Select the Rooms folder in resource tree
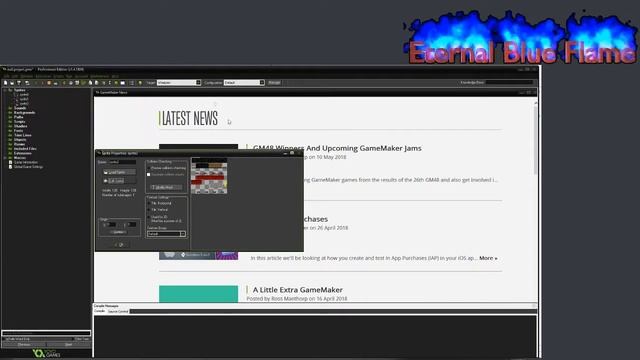Viewport: 640px width, 360px height. coord(20,144)
